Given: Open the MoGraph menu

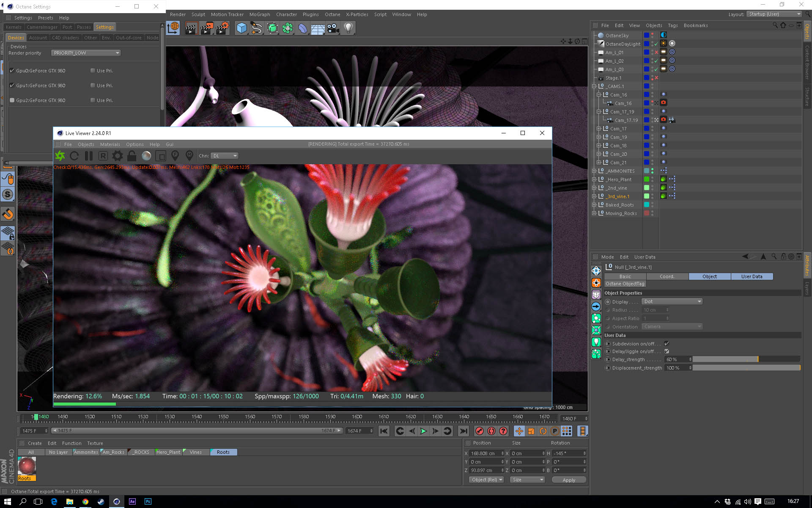Looking at the screenshot, I should tap(259, 14).
